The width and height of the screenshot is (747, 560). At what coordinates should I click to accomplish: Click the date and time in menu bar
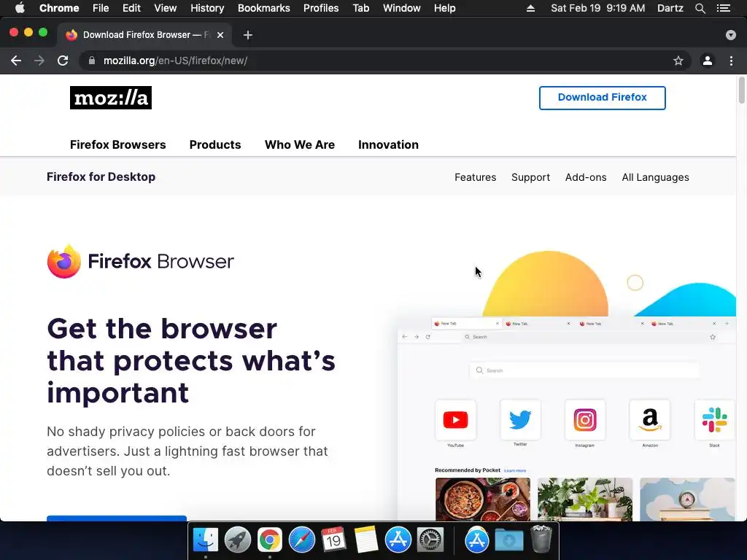(598, 8)
